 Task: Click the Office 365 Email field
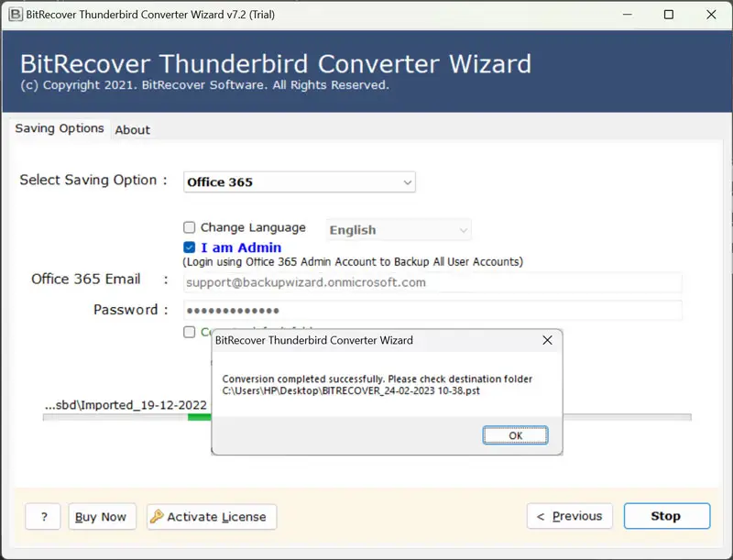tap(432, 282)
